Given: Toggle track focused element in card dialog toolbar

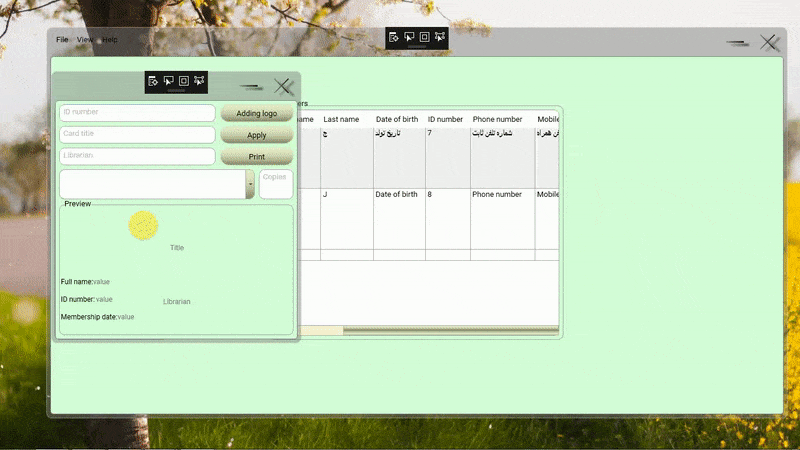Looking at the screenshot, I should click(x=199, y=81).
